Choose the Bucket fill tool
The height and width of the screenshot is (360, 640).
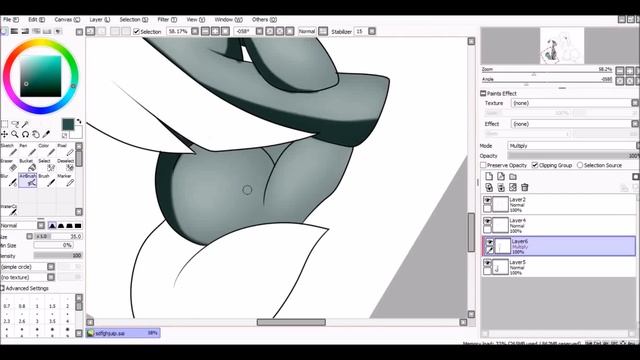coord(28,165)
